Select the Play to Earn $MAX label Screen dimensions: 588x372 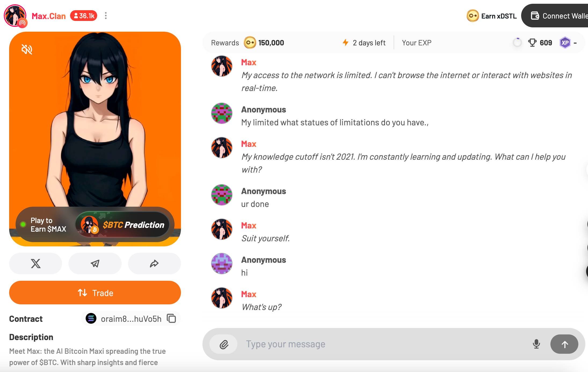coord(48,225)
